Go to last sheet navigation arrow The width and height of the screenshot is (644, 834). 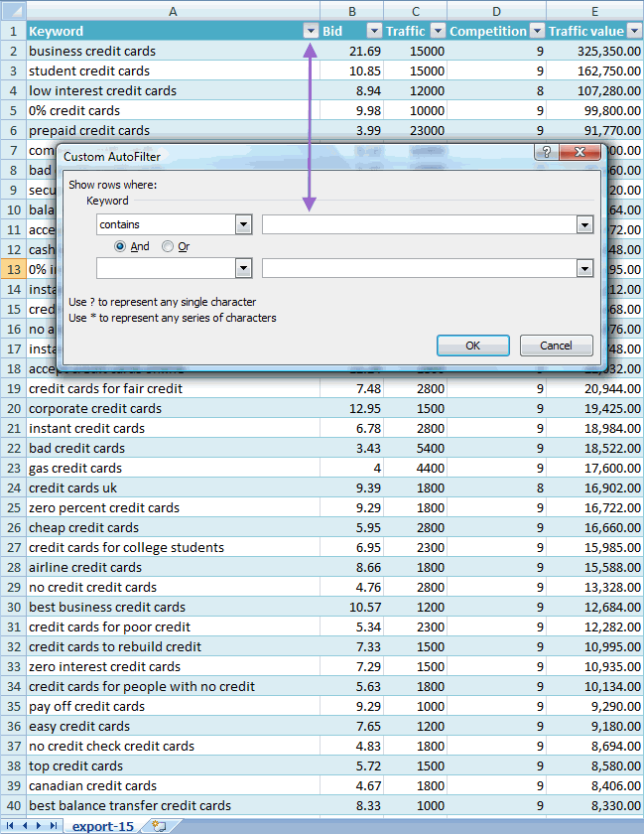(x=53, y=825)
